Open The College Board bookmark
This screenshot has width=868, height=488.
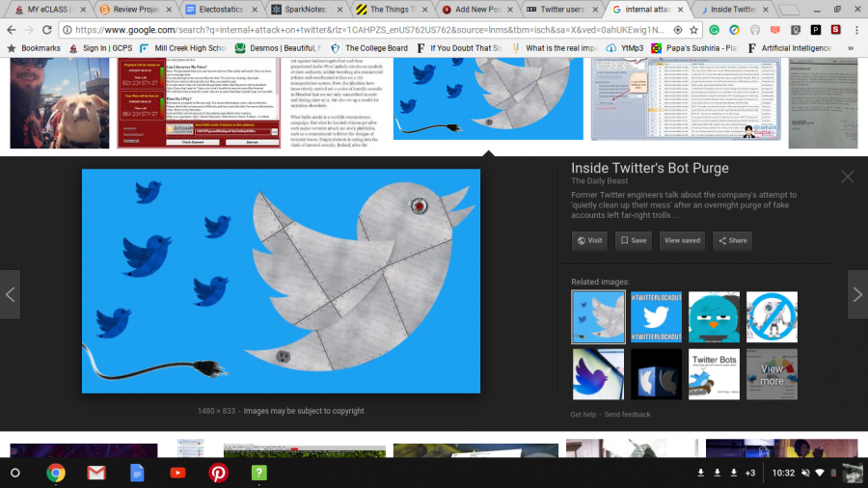[369, 48]
